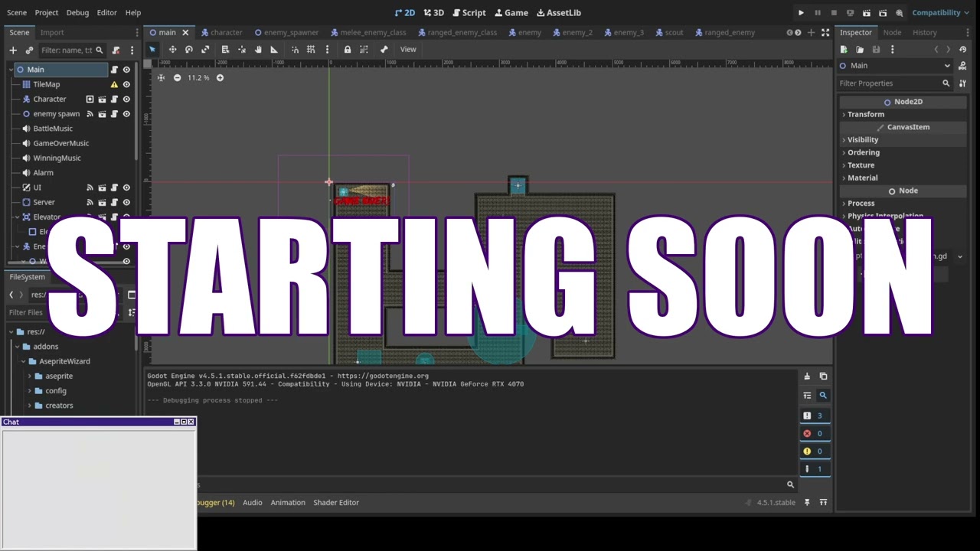Open the AssetLib workspace
This screenshot has width=980, height=551.
[x=558, y=12]
